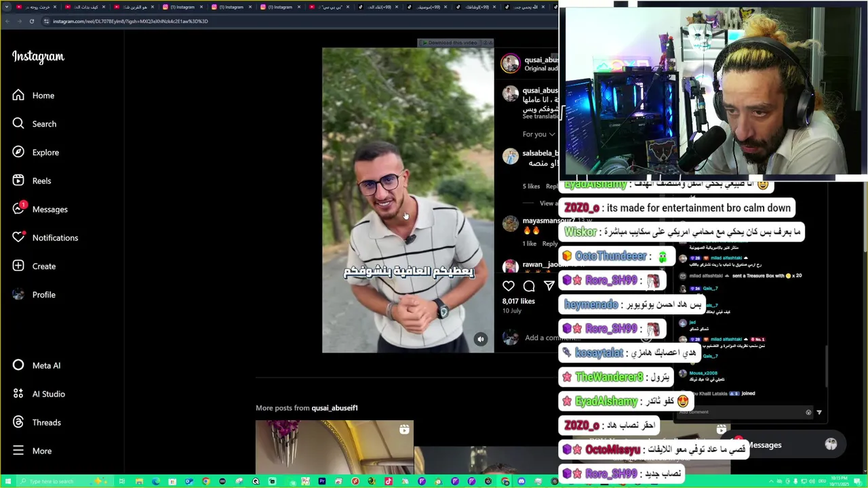The width and height of the screenshot is (868, 488).
Task: Click the instagram.com/reel address bar
Action: (130, 21)
